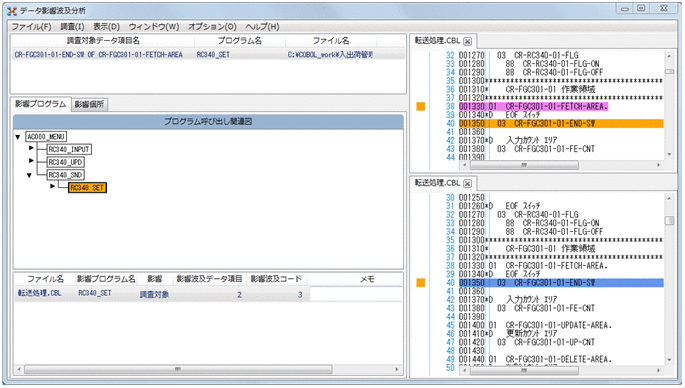This screenshot has width=685, height=388.
Task: Click upper editor horizontal scrollbar thumb
Action: point(524,165)
